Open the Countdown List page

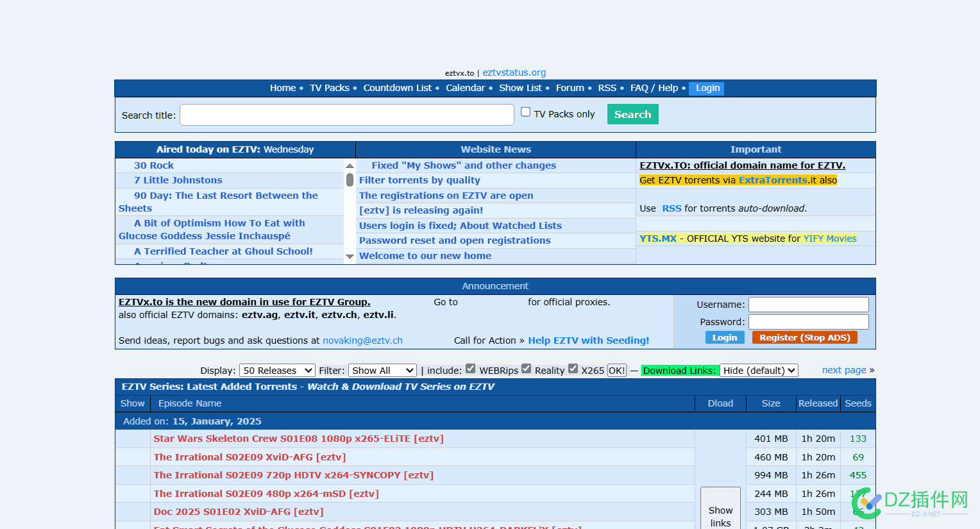(398, 88)
